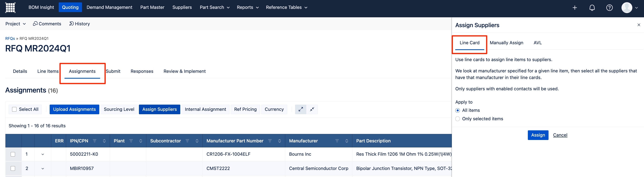The image size is (644, 177).
Task: Click the Currency button
Action: click(274, 109)
